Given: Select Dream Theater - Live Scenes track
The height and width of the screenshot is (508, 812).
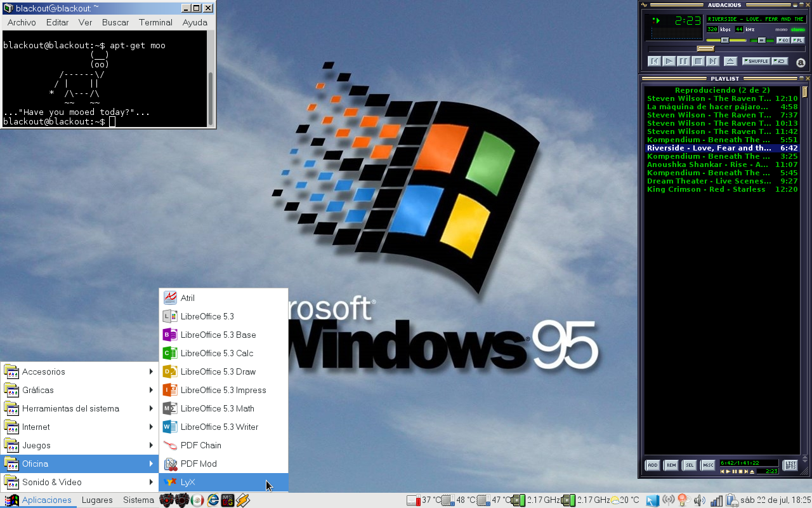Looking at the screenshot, I should pyautogui.click(x=723, y=181).
